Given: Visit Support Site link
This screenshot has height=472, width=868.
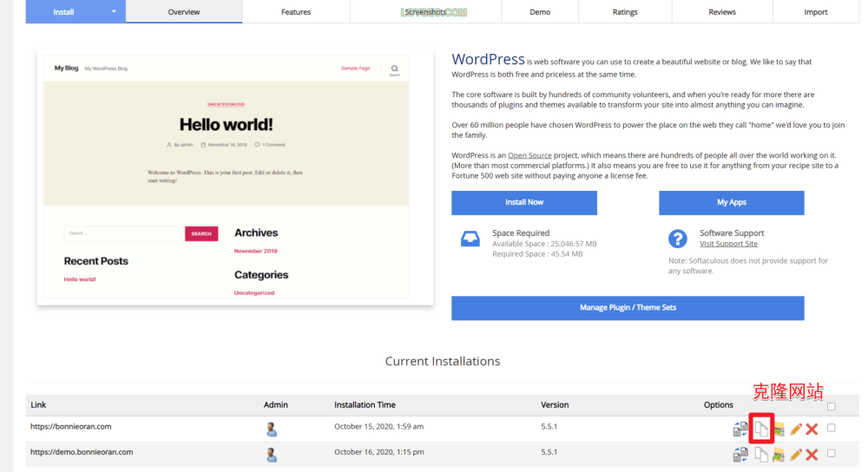Looking at the screenshot, I should [x=728, y=244].
